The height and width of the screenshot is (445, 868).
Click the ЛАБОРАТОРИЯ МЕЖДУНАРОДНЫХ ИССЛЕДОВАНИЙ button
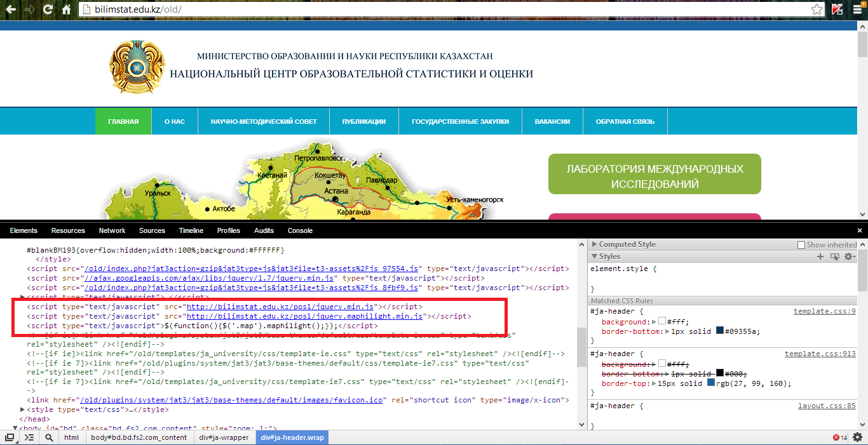[654, 174]
